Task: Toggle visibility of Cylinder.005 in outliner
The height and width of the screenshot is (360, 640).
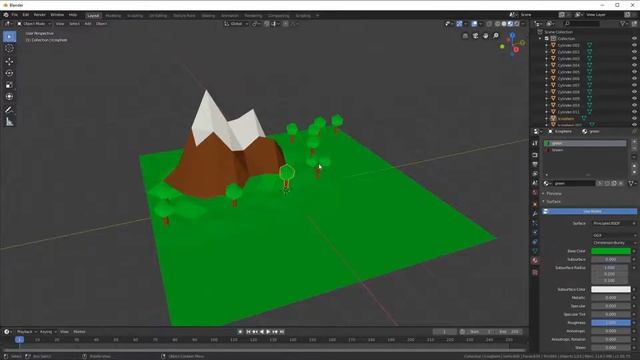Action: [x=634, y=72]
